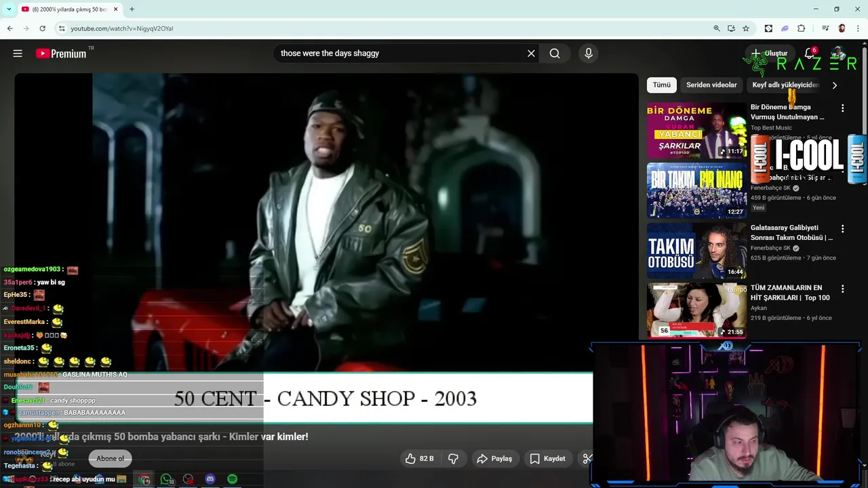This screenshot has height=488, width=868.
Task: Click the address bar URL
Action: tap(122, 28)
